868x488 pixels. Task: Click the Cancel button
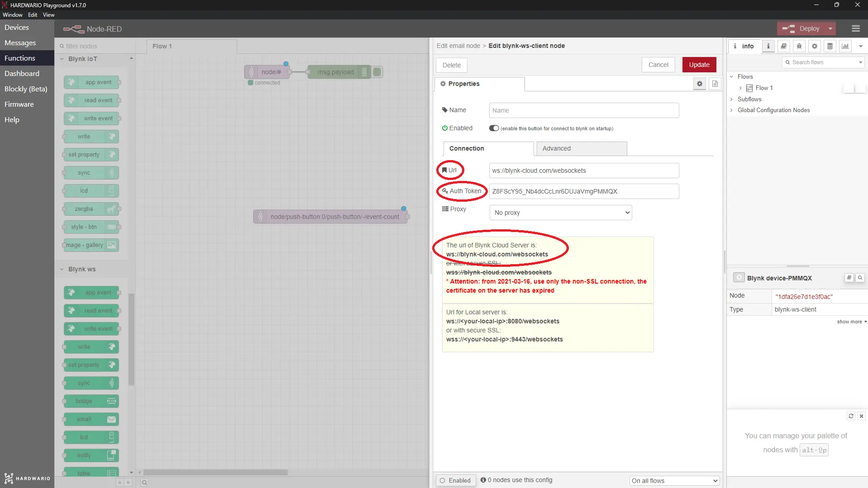(x=658, y=65)
